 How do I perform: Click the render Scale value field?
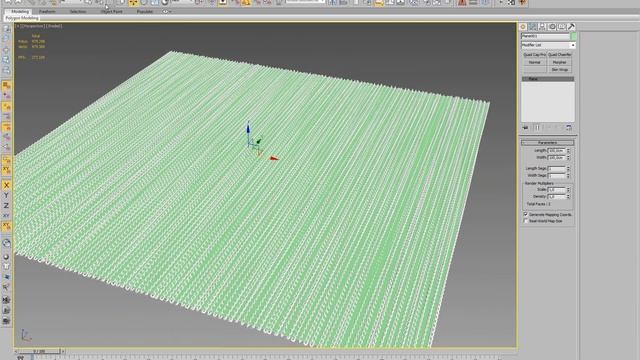(556, 190)
